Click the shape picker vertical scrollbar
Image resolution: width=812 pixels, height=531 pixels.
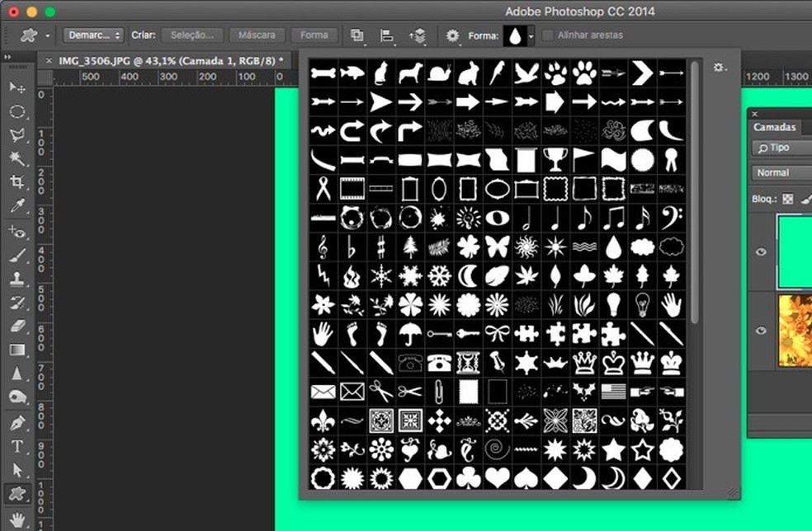[x=695, y=190]
